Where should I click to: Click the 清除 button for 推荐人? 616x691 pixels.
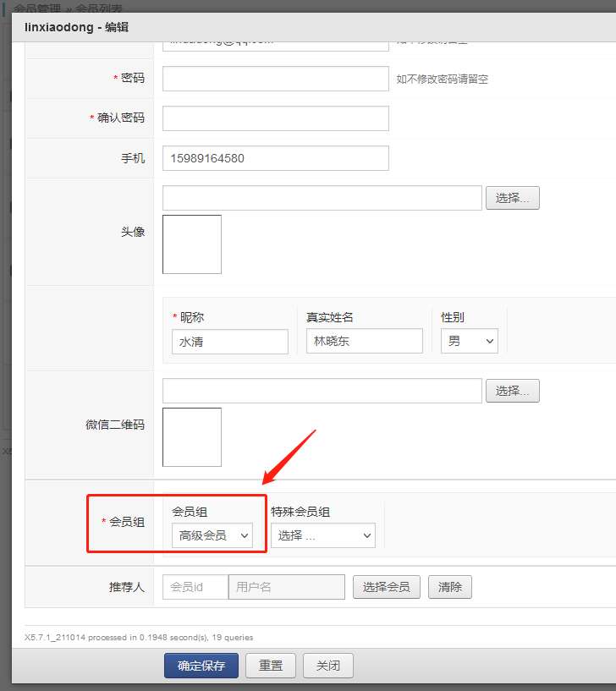pyautogui.click(x=449, y=587)
